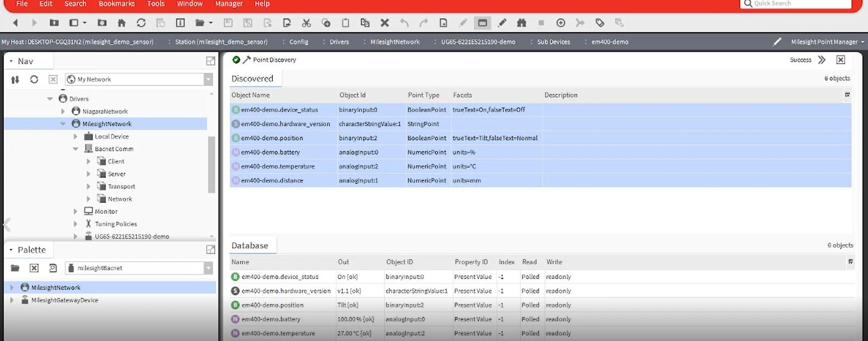This screenshot has width=868, height=341.
Task: Click the Config breadcrumb
Action: (298, 42)
